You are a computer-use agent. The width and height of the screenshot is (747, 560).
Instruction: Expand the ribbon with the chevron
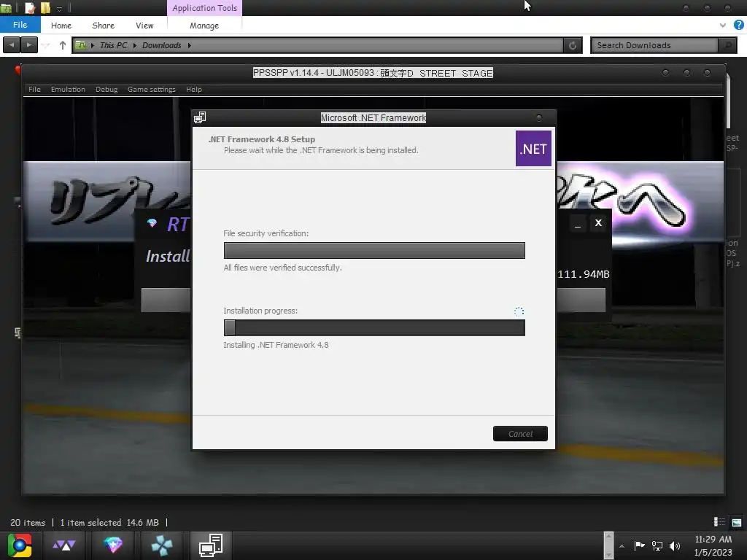722,25
